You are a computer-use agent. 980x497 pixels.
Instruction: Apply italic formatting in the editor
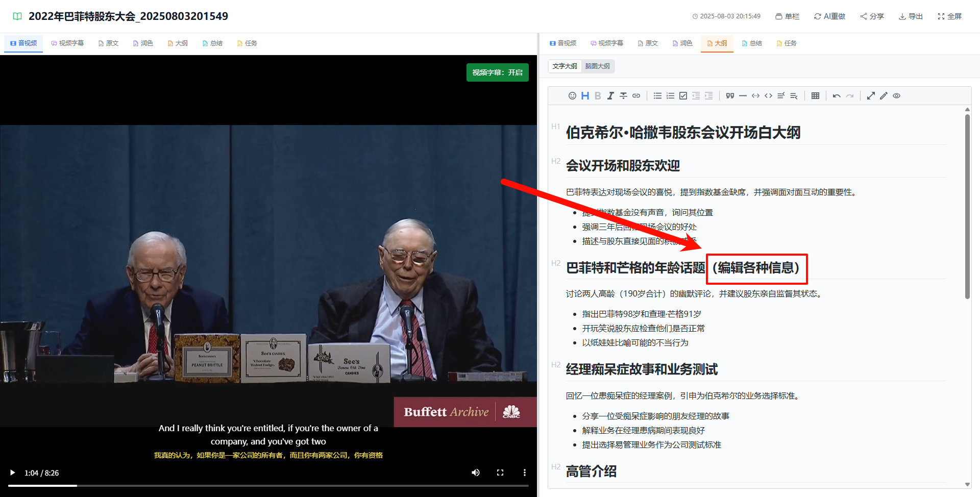pos(610,96)
